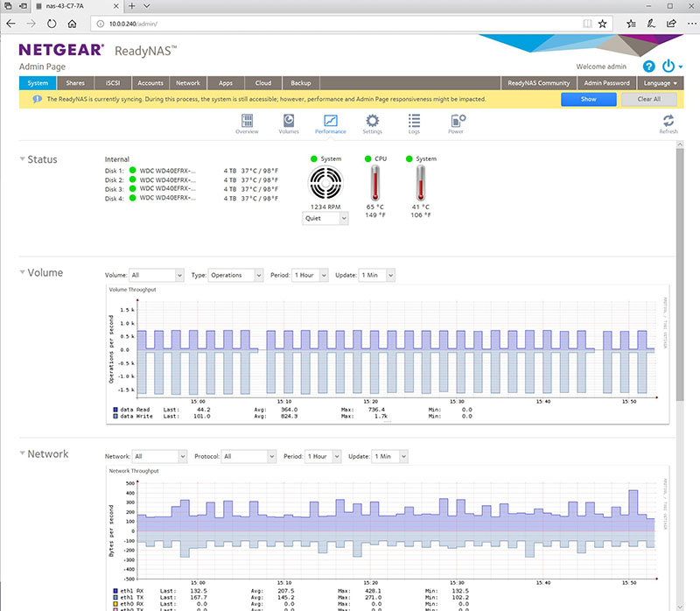700x611 pixels.
Task: Click the data Read legend color swatch
Action: click(115, 409)
